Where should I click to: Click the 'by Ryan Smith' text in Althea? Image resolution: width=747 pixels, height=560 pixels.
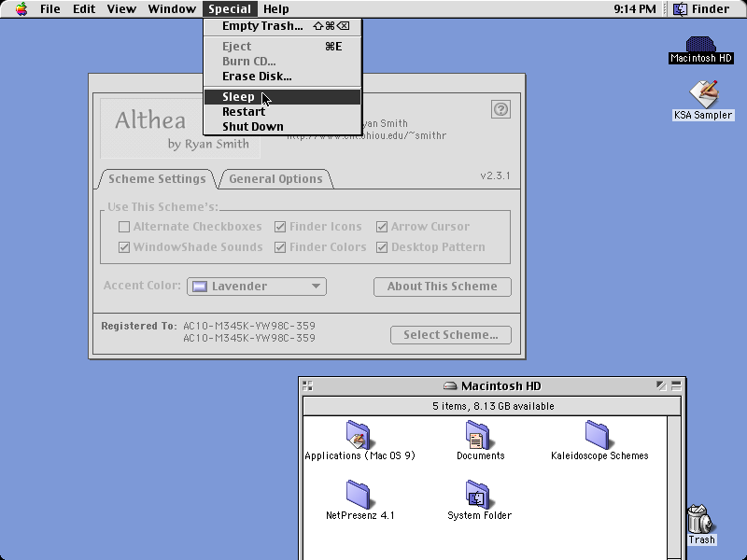tap(208, 144)
